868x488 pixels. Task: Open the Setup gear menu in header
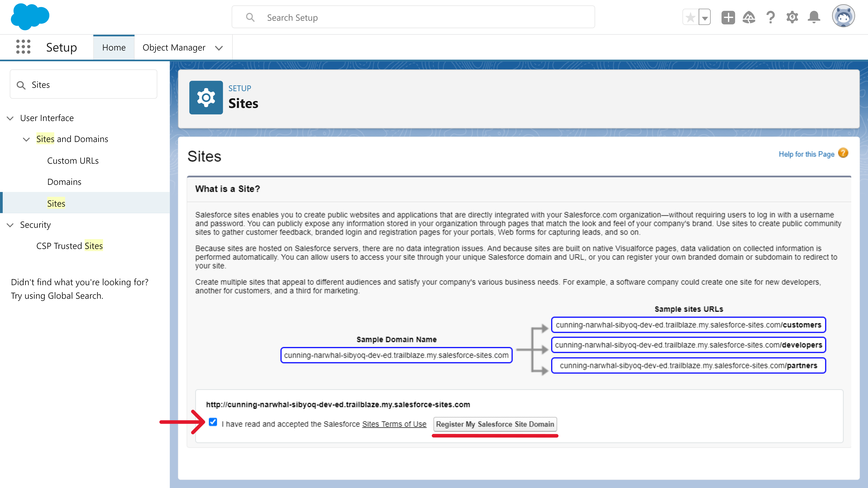[792, 17]
